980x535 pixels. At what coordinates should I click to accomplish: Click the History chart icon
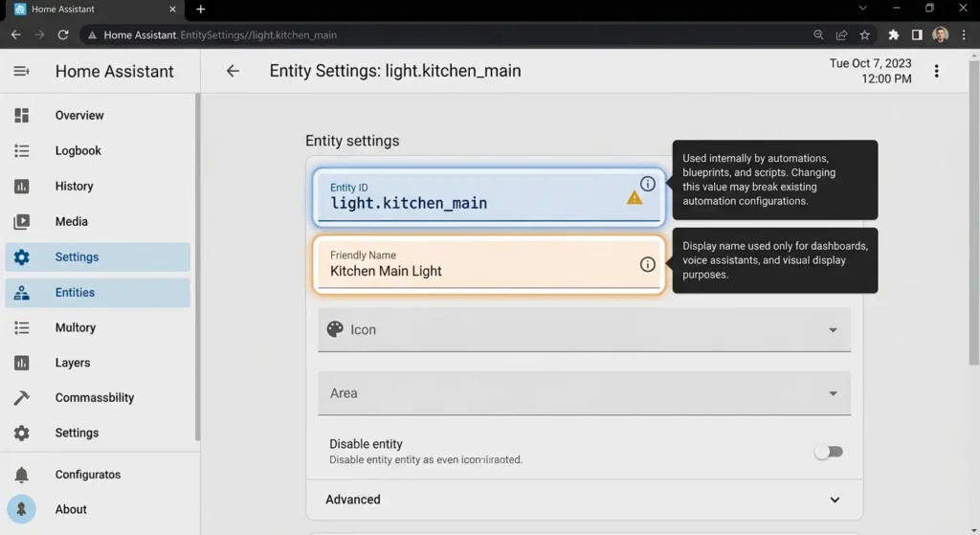tap(21, 187)
